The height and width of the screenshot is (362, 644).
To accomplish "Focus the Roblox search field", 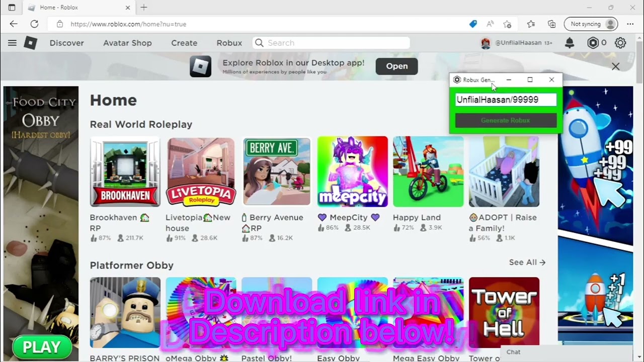I will pos(331,43).
